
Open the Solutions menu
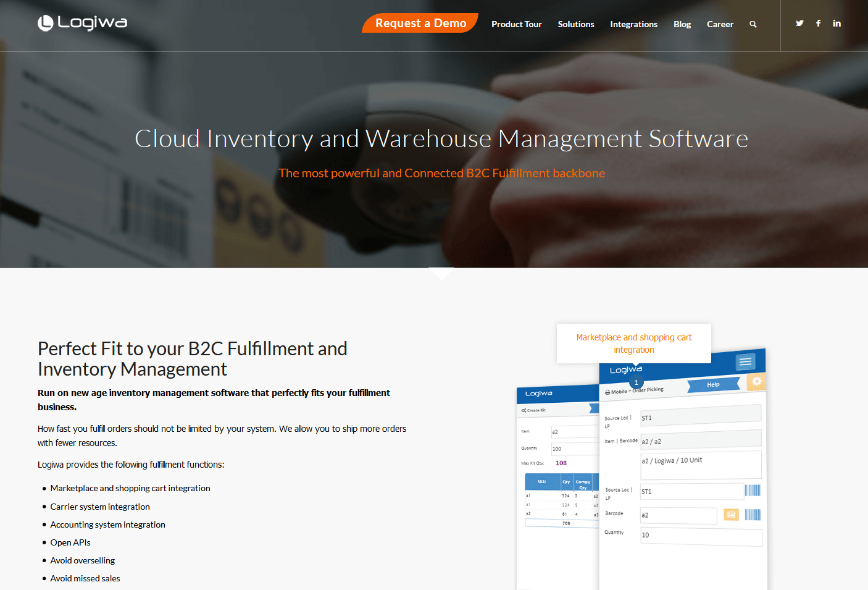click(576, 24)
